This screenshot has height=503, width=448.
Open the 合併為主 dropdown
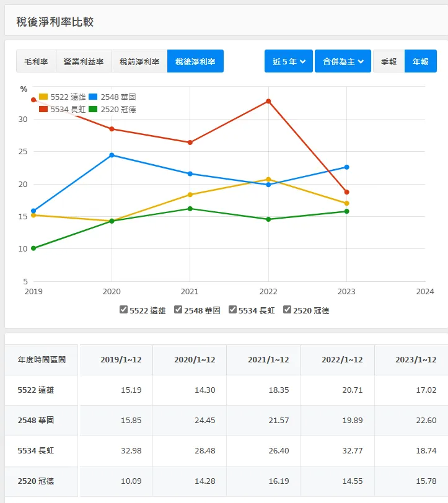343,61
